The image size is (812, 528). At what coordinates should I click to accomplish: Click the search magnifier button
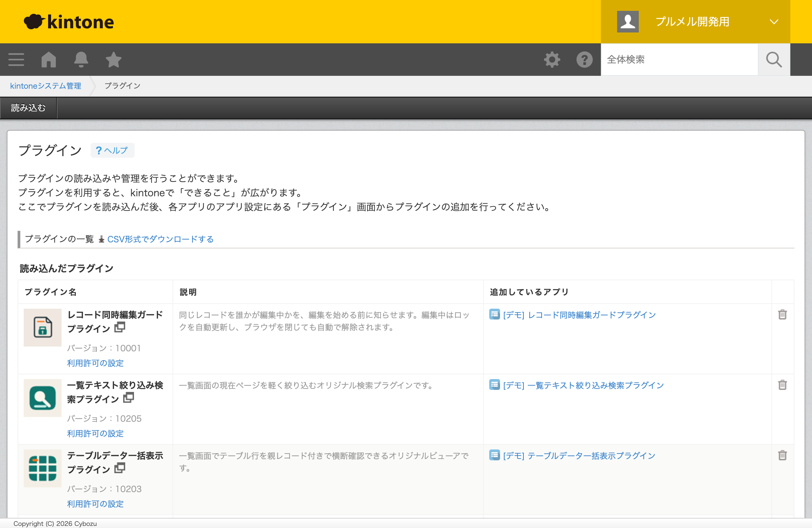(x=774, y=59)
